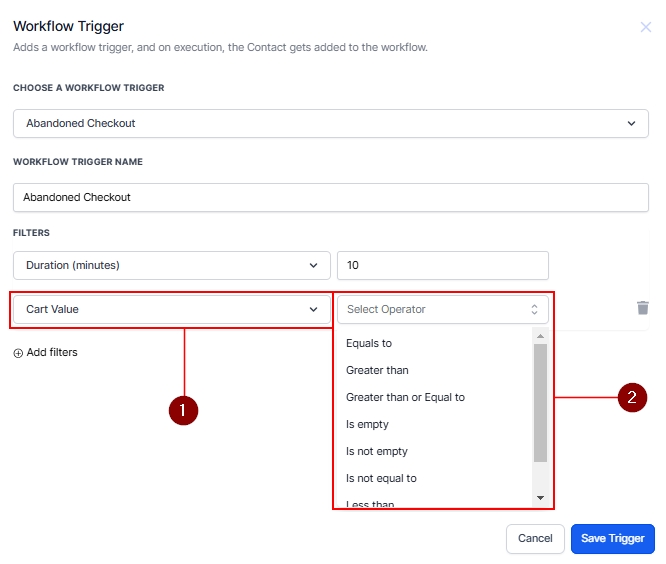This screenshot has width=666, height=564.
Task: Close the Workflow Trigger dialog
Action: tap(646, 27)
